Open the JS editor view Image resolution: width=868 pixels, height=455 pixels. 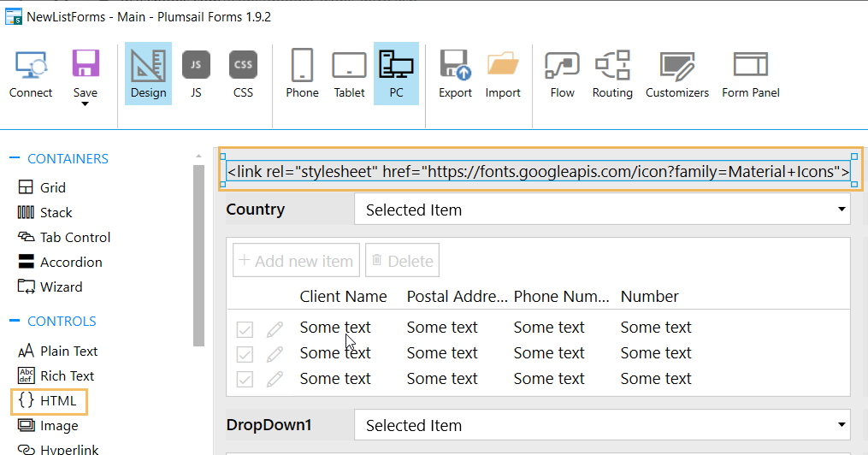(x=196, y=74)
